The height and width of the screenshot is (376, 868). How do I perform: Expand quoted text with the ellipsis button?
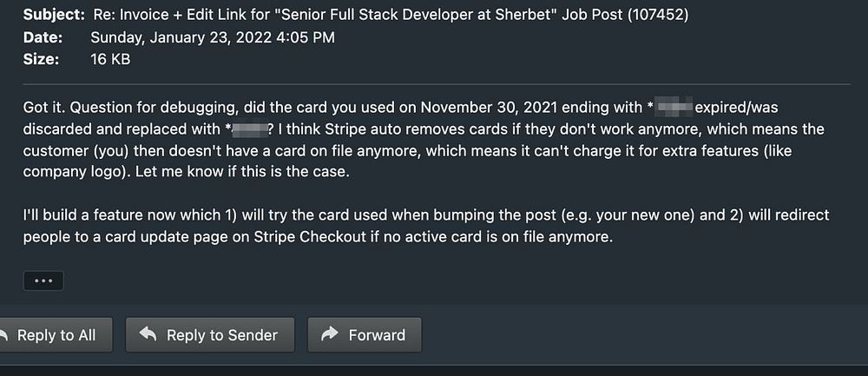43,281
